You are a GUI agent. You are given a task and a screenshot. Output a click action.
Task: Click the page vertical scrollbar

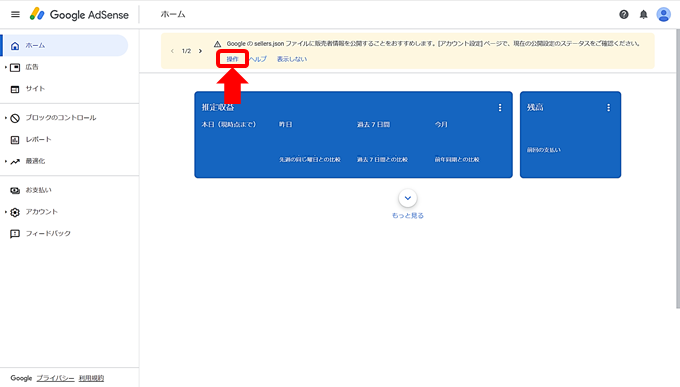[677, 168]
